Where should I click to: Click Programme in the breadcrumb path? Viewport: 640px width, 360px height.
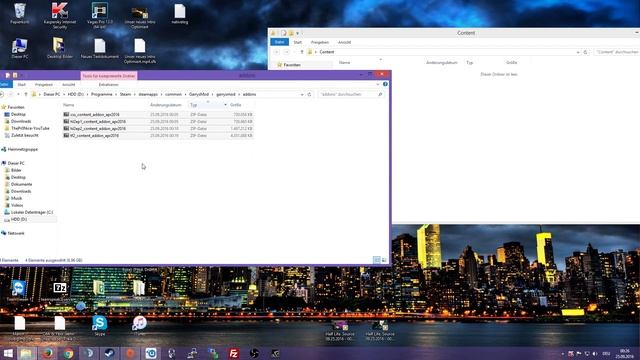tap(102, 94)
